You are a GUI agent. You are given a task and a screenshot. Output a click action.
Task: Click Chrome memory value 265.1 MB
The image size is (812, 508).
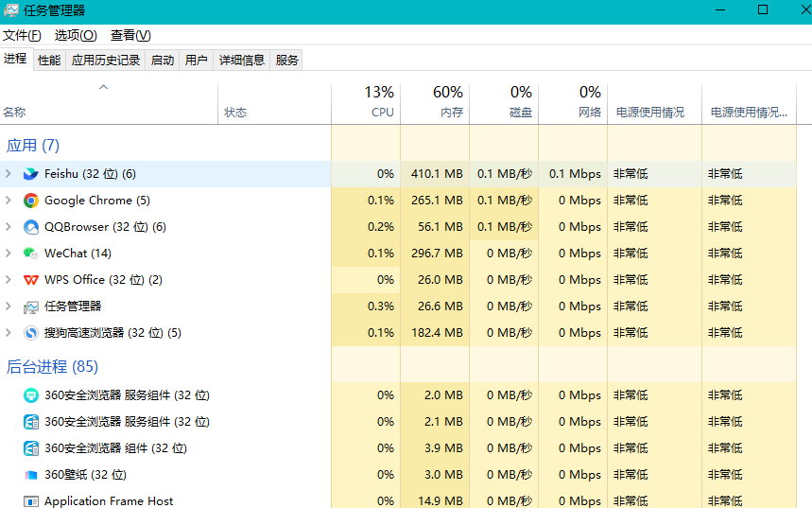[437, 201]
